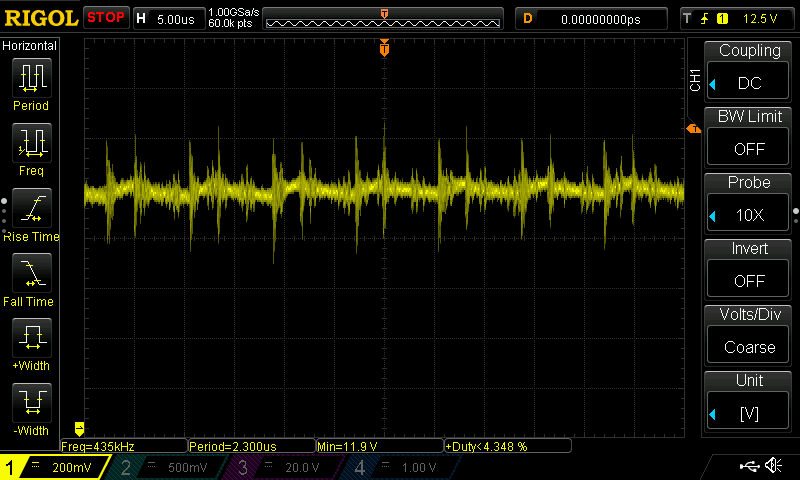Pick the +Width measurement icon
Viewport: 800px width, 480px height.
coord(30,340)
